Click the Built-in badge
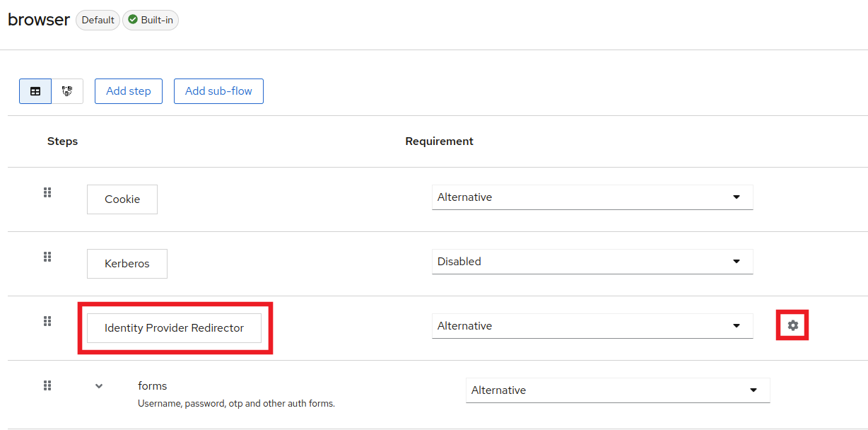The width and height of the screenshot is (868, 430). pos(151,20)
